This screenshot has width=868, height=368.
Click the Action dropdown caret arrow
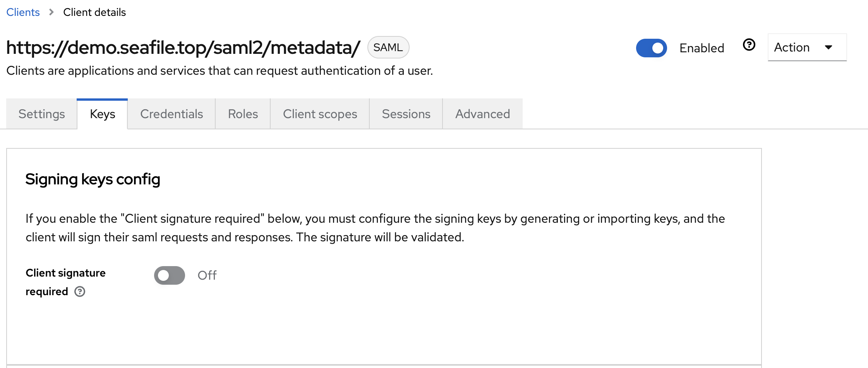829,48
